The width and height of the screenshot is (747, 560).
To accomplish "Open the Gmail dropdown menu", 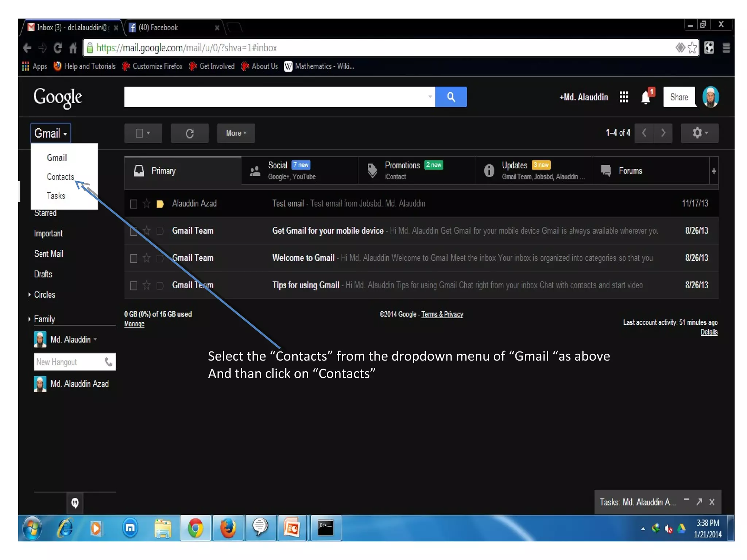I will 51,133.
